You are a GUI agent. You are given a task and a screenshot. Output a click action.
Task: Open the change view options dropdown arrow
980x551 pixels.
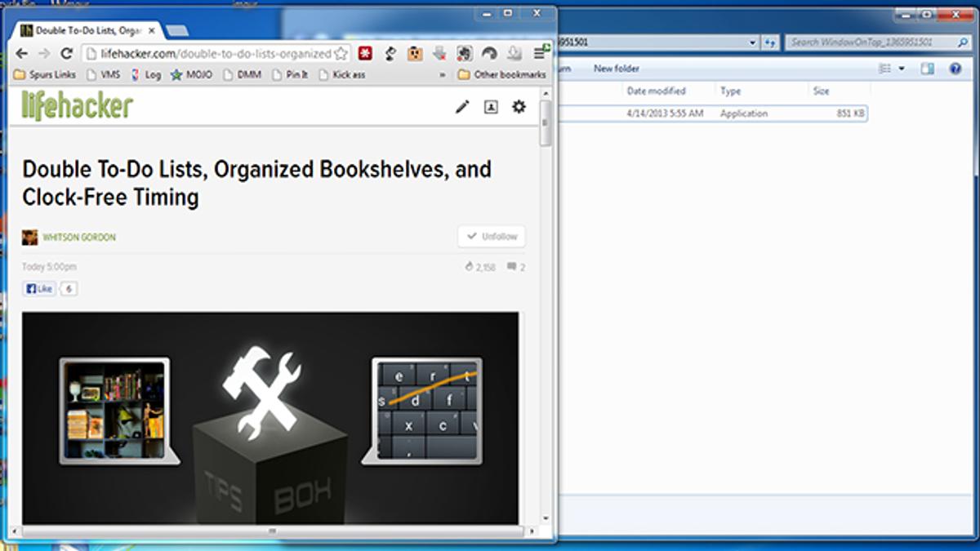[902, 69]
